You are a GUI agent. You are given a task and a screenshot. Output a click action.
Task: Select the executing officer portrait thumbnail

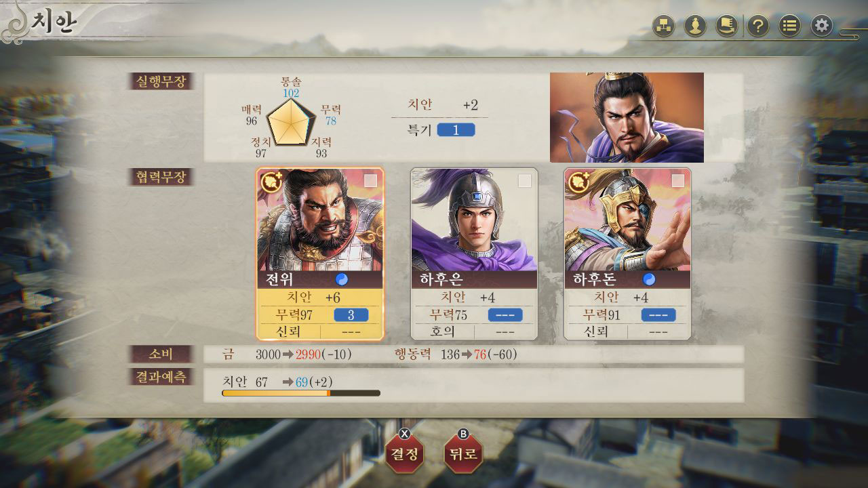(627, 117)
